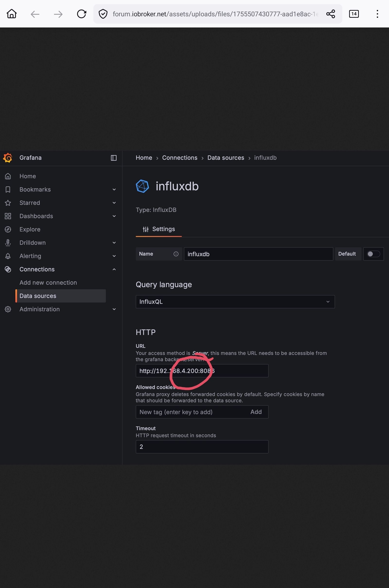This screenshot has width=389, height=588.
Task: Click the Grafana logo icon
Action: 8,158
